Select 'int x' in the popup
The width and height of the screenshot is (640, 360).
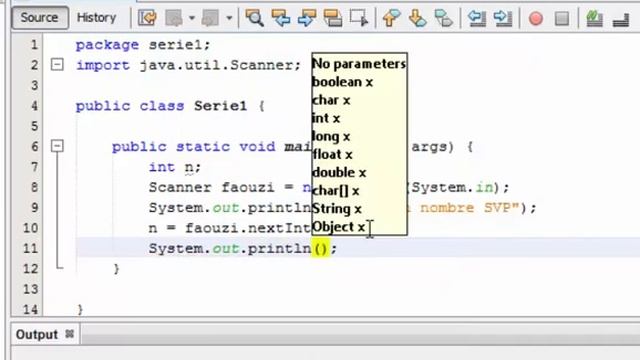(326, 118)
